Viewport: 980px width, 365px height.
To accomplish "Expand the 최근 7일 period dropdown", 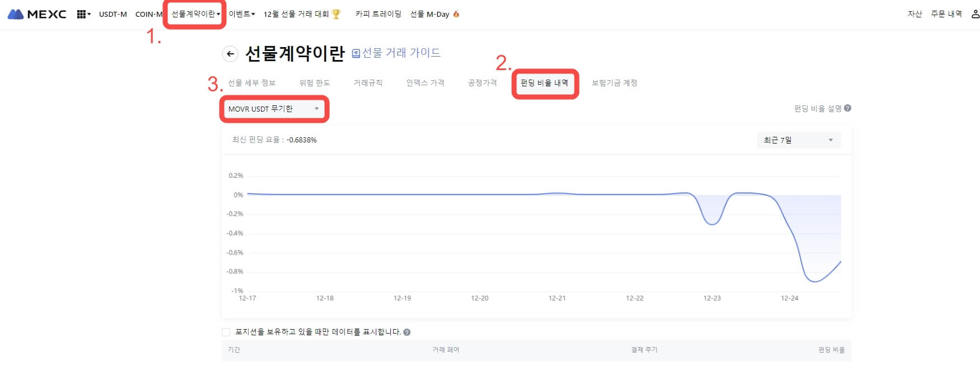I will pos(799,140).
